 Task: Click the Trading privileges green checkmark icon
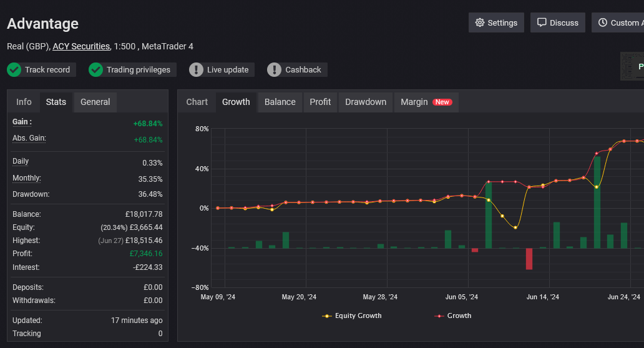[95, 69]
